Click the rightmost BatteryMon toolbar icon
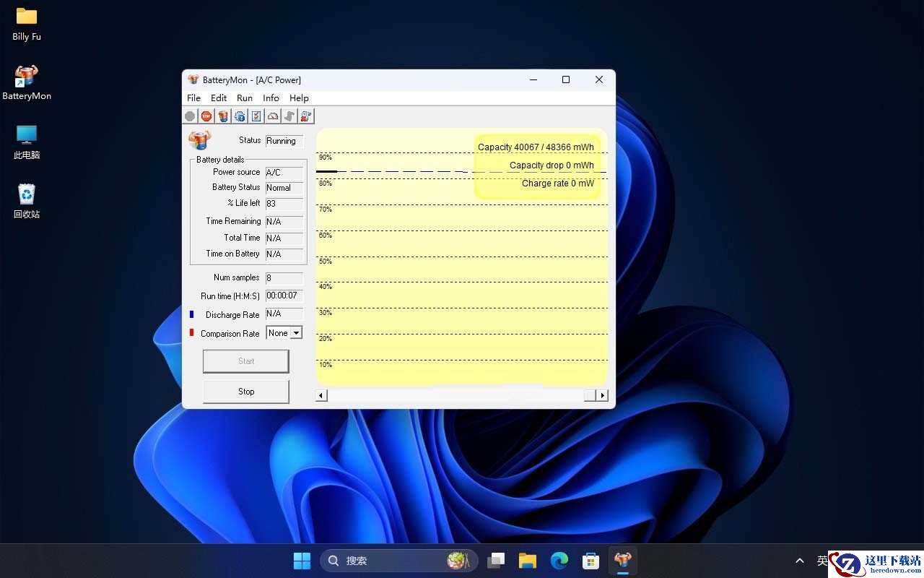 click(x=306, y=116)
